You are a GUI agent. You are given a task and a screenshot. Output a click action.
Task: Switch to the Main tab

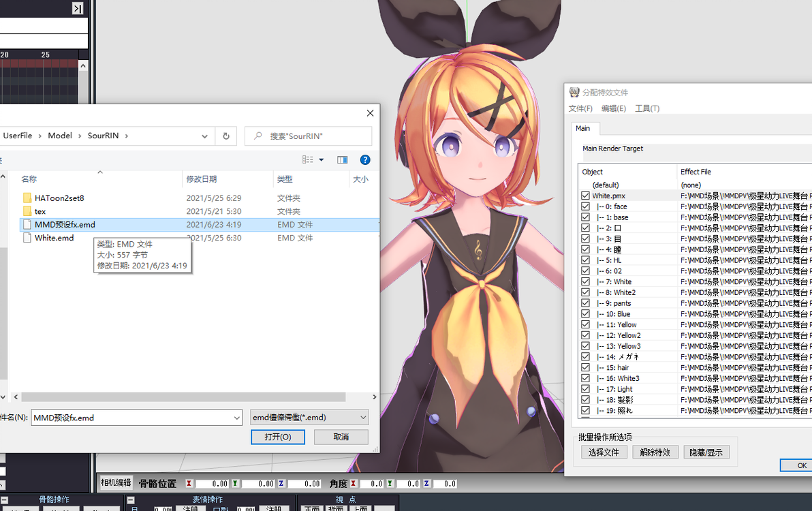tap(582, 128)
